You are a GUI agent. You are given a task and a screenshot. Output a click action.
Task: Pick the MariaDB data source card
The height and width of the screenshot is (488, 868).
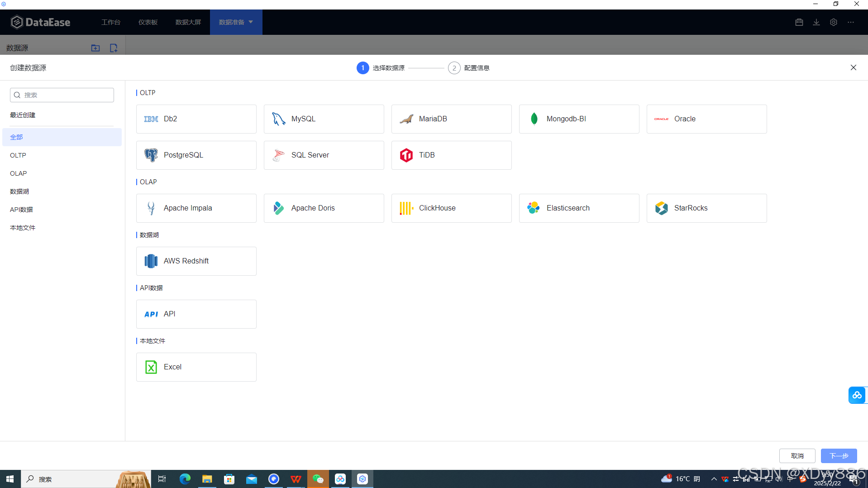tap(451, 119)
